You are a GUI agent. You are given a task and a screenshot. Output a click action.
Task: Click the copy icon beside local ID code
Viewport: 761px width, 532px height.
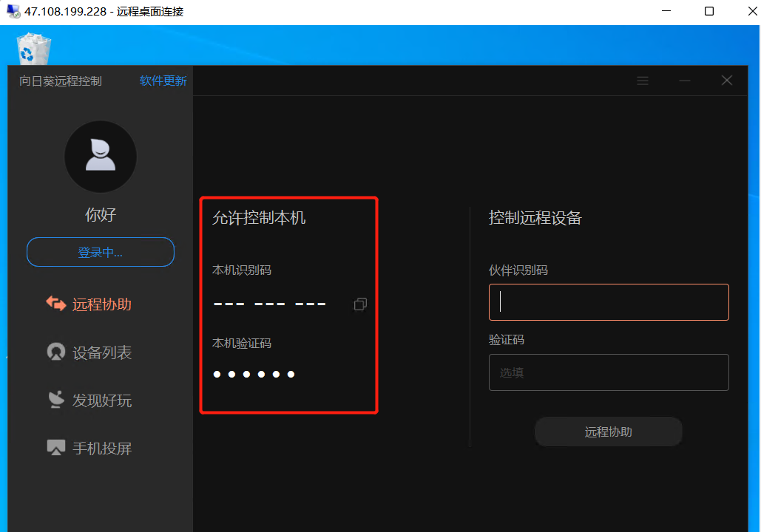pos(360,304)
